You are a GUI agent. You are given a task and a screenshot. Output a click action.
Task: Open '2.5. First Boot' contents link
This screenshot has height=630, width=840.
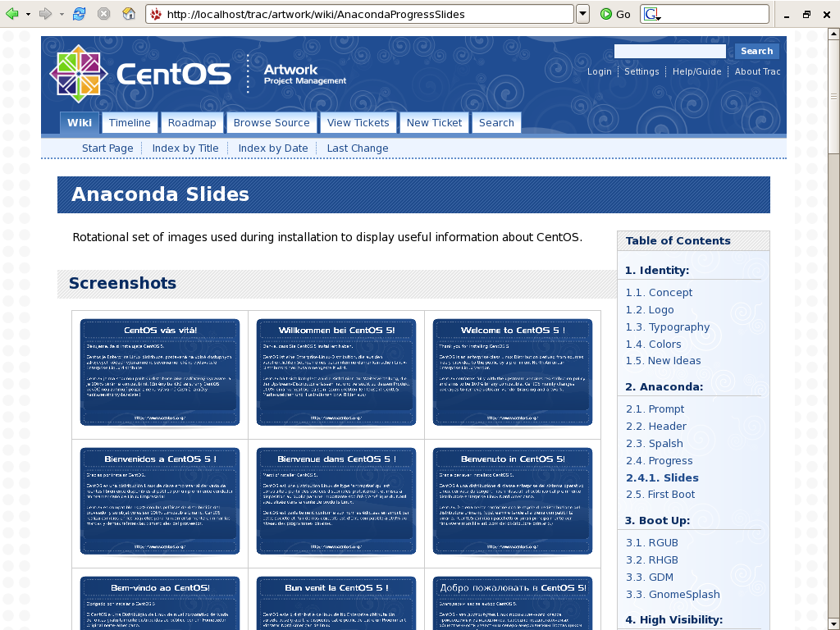pos(660,494)
